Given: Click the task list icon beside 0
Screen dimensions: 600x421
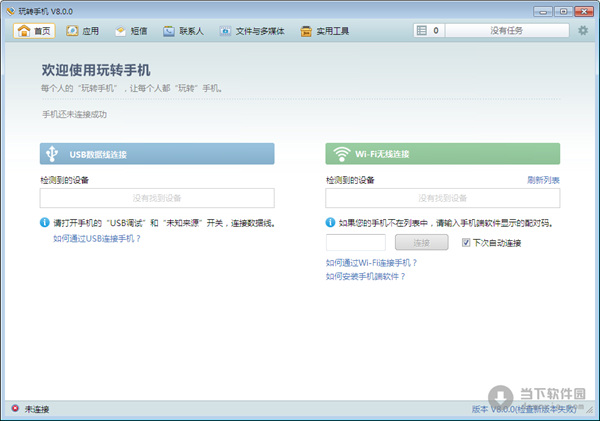Looking at the screenshot, I should click(x=422, y=31).
